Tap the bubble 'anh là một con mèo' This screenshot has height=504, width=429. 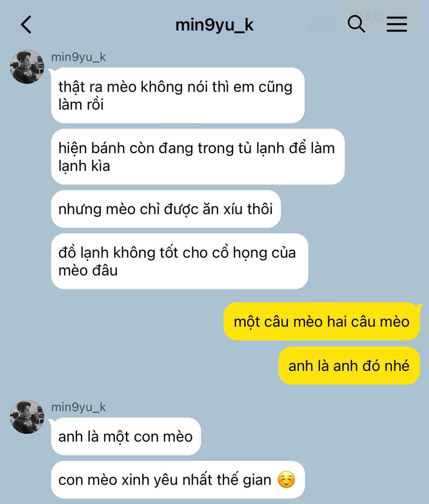pyautogui.click(x=126, y=436)
